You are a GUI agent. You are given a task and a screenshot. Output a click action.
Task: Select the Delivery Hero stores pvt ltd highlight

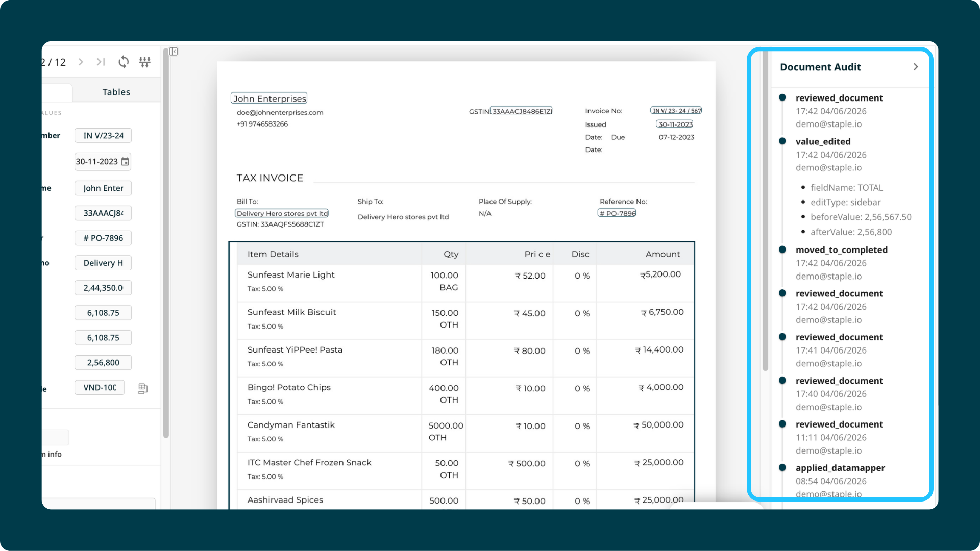tap(282, 213)
